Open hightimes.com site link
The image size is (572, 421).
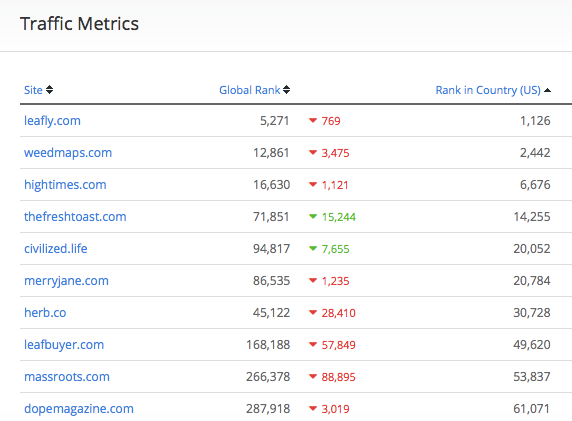(x=65, y=185)
